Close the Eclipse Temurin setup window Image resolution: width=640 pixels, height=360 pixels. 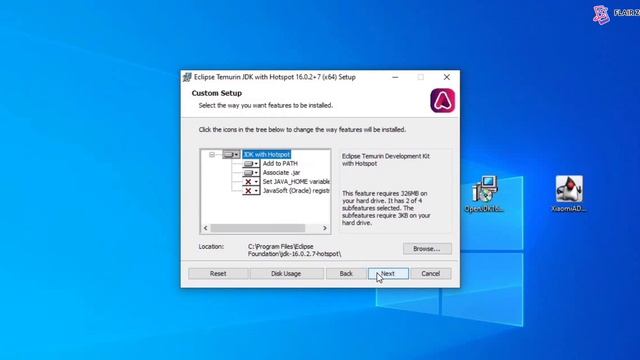pyautogui.click(x=447, y=77)
